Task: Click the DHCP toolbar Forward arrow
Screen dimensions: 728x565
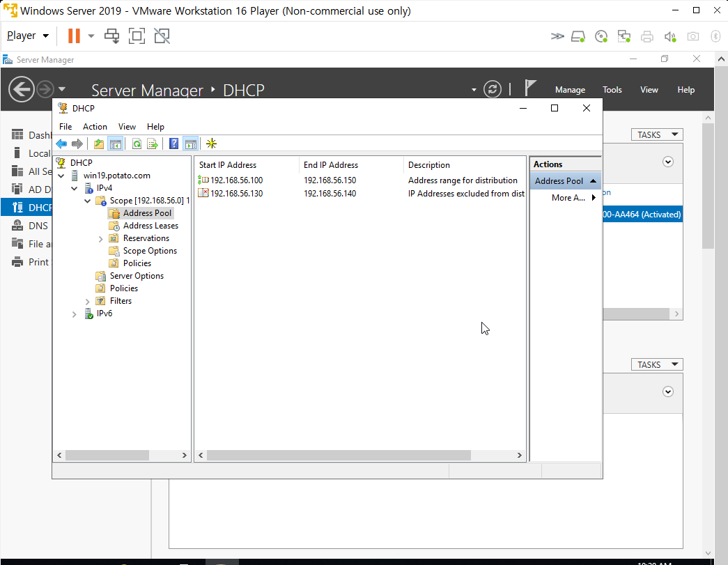Action: point(77,144)
